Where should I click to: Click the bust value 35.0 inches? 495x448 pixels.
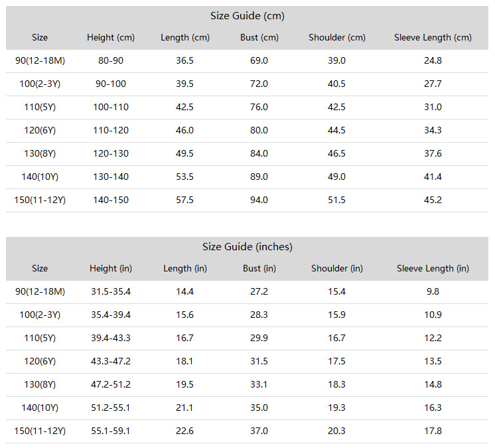pyautogui.click(x=259, y=408)
